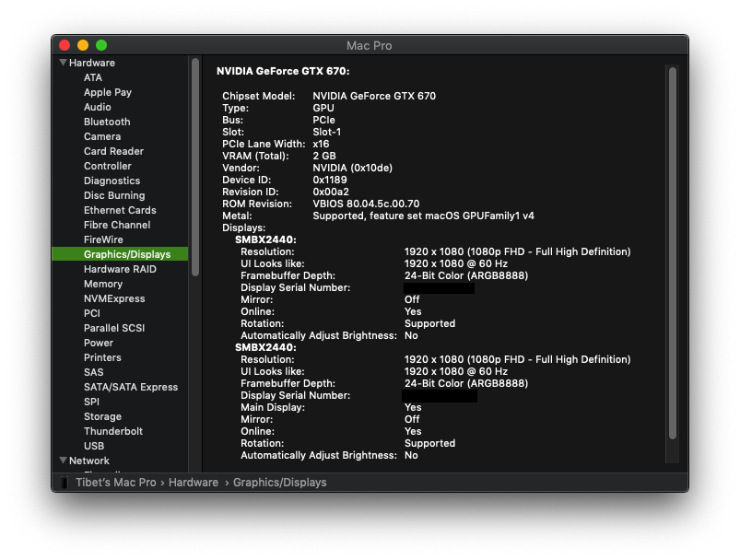
Task: Select PCI in the sidebar
Action: [x=92, y=313]
